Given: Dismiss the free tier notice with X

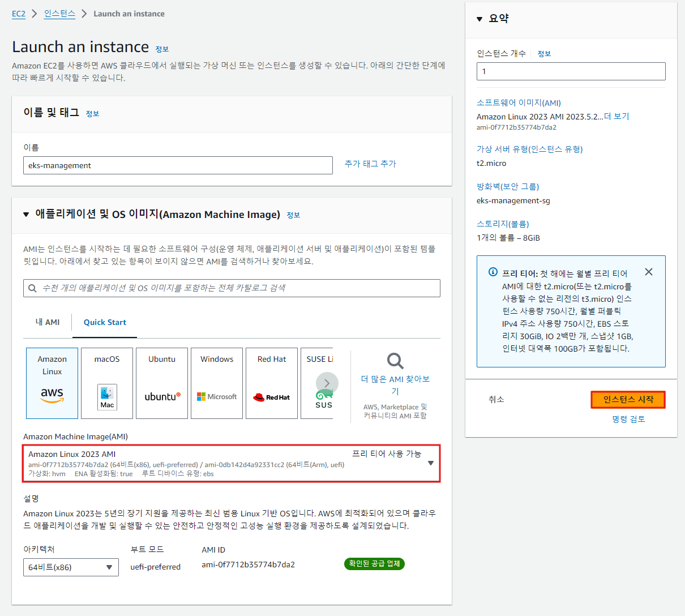Looking at the screenshot, I should point(649,272).
